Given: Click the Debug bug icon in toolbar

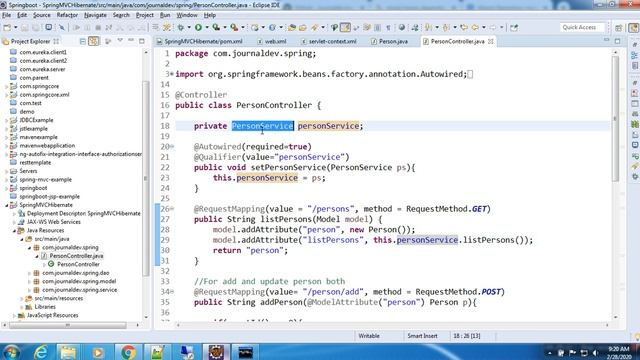Looking at the screenshot, I should point(180,27).
